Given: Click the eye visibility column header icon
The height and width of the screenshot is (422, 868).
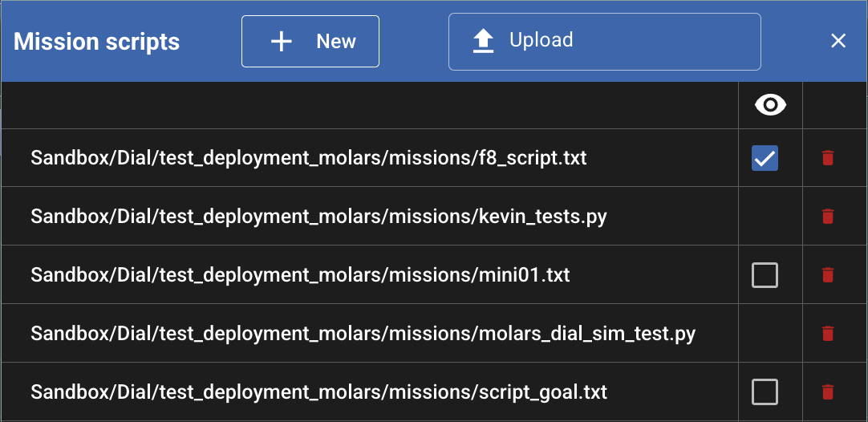Looking at the screenshot, I should click(x=770, y=105).
